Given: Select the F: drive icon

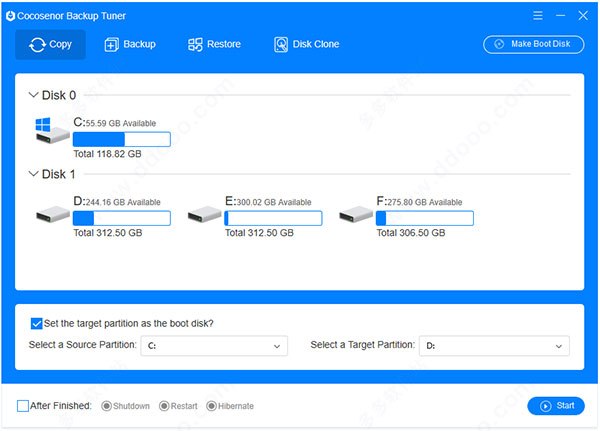Looking at the screenshot, I should click(355, 214).
